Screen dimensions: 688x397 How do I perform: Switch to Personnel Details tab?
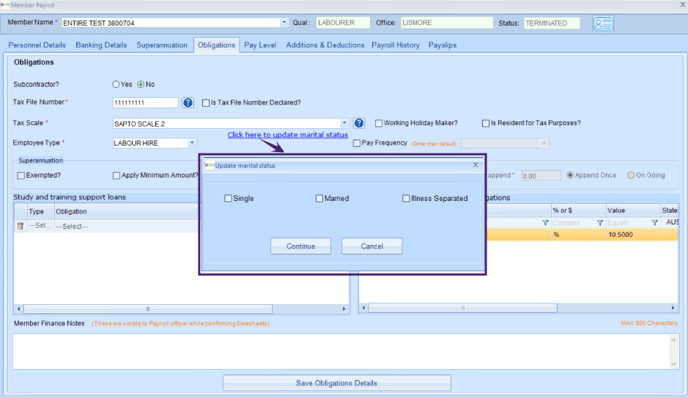[37, 45]
